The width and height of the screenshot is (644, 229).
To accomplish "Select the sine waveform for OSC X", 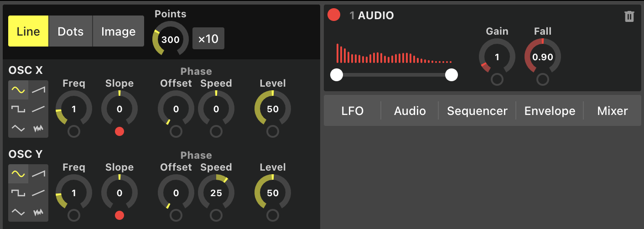I will coord(18,90).
